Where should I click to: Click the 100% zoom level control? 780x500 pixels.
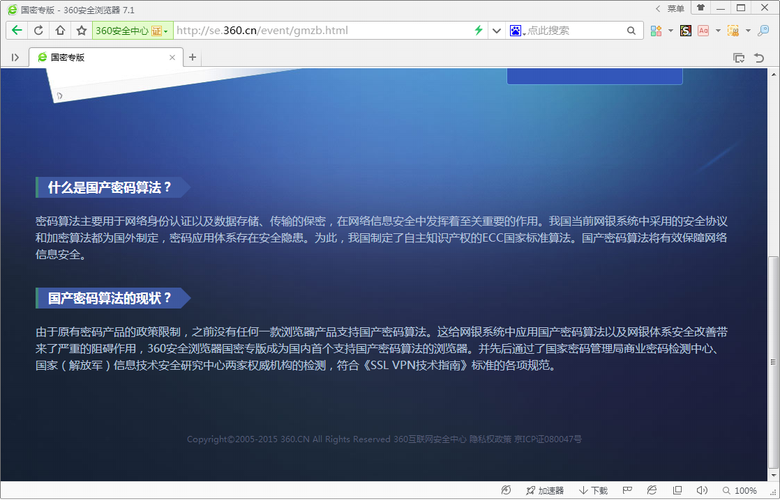[x=739, y=491]
